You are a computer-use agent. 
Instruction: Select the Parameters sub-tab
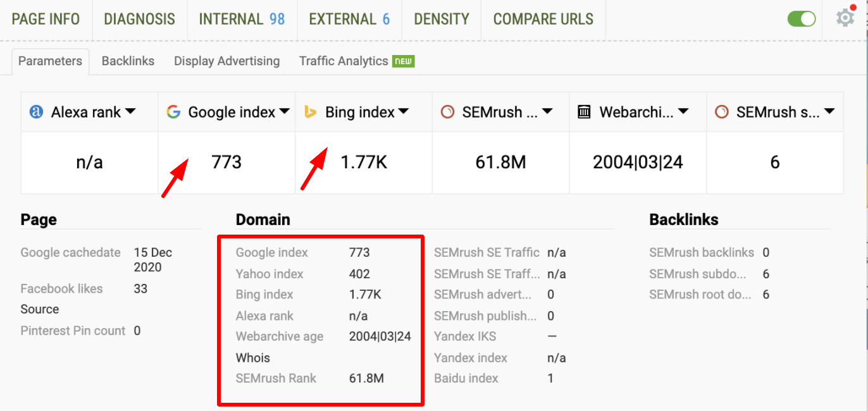[50, 61]
